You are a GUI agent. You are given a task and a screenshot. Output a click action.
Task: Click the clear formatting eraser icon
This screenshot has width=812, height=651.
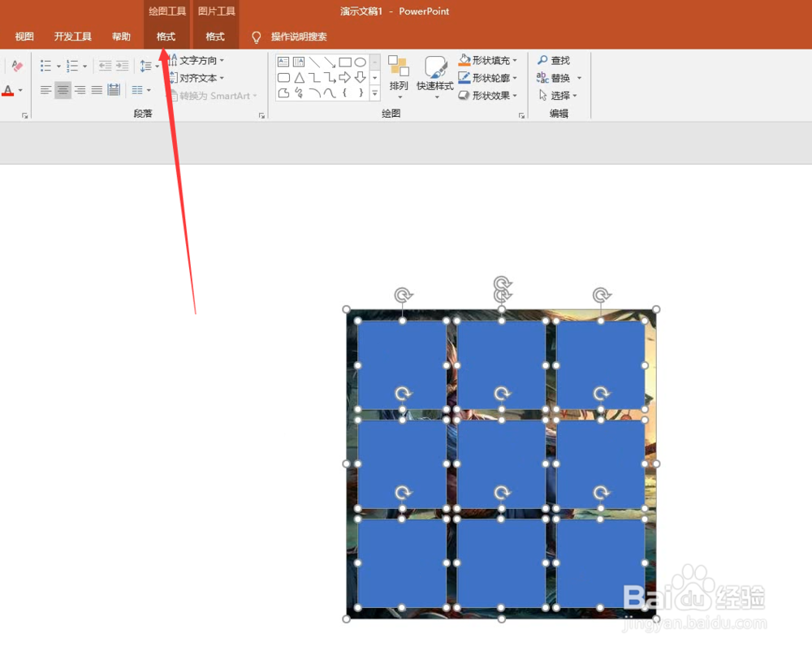coord(16,65)
